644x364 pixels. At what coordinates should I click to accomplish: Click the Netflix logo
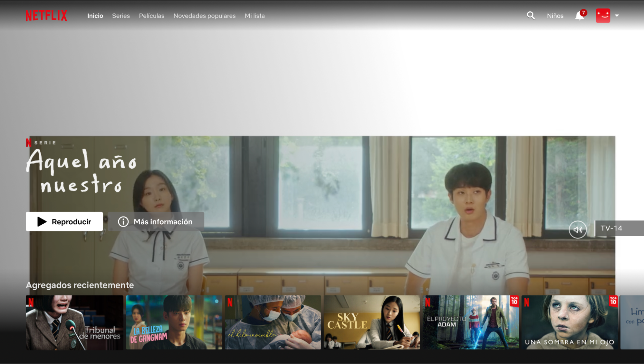(46, 15)
